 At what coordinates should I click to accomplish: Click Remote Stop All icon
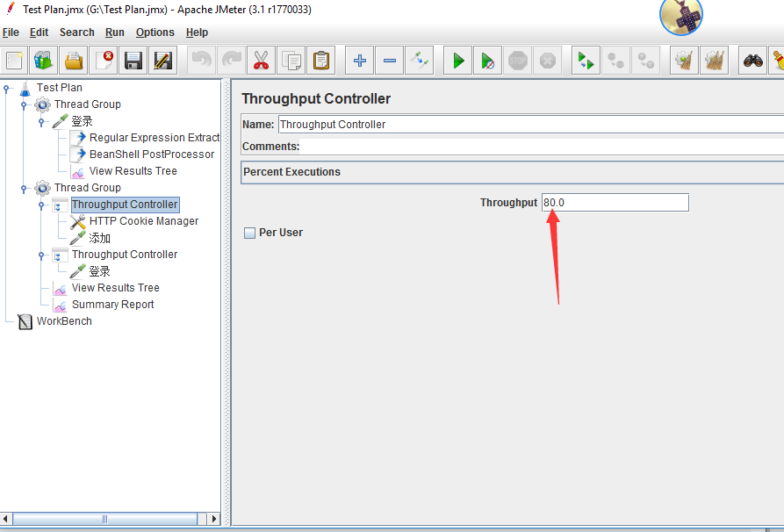(x=616, y=61)
